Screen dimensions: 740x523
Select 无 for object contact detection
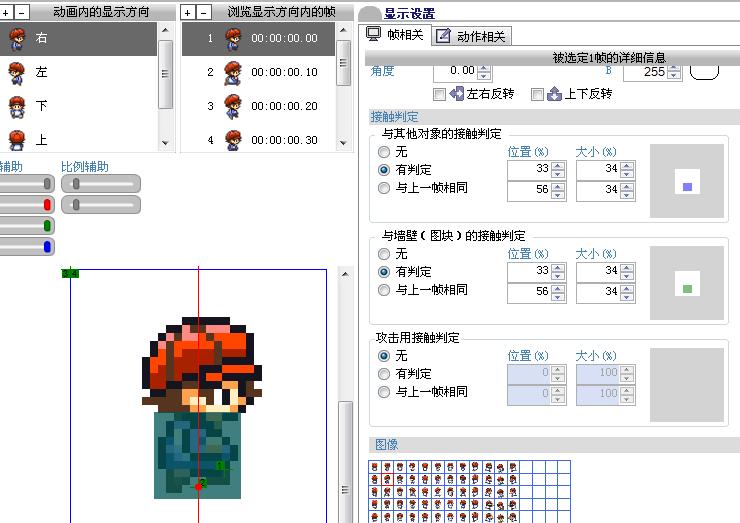pos(384,152)
